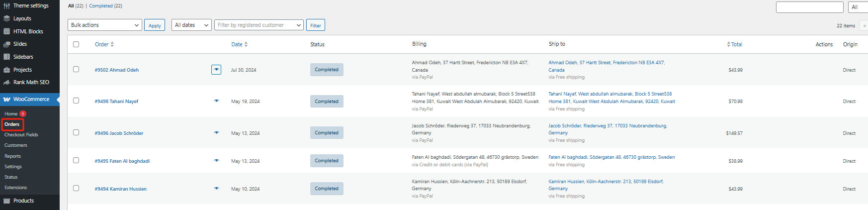Image resolution: width=868 pixels, height=210 pixels.
Task: Click the Theme settings sidebar icon
Action: (6, 5)
